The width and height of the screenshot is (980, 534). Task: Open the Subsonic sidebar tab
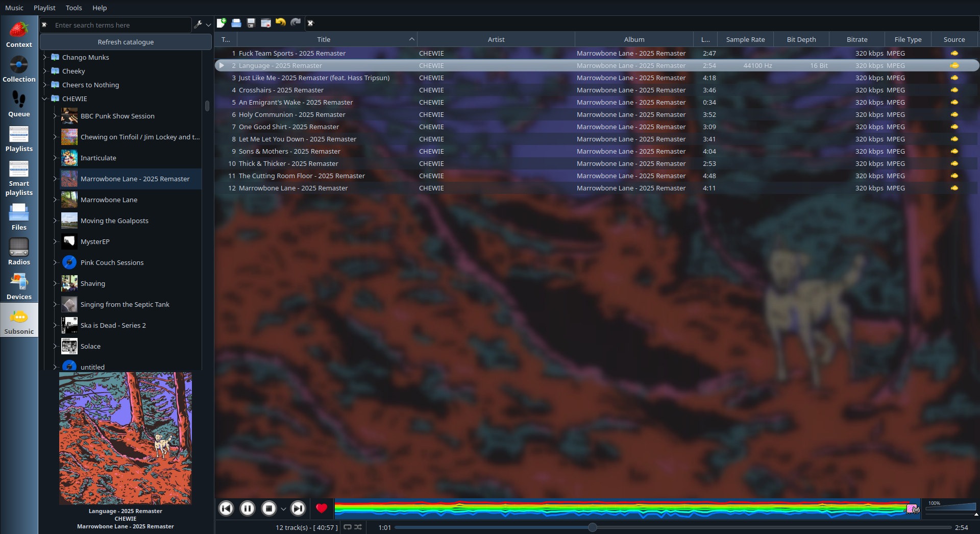(19, 321)
